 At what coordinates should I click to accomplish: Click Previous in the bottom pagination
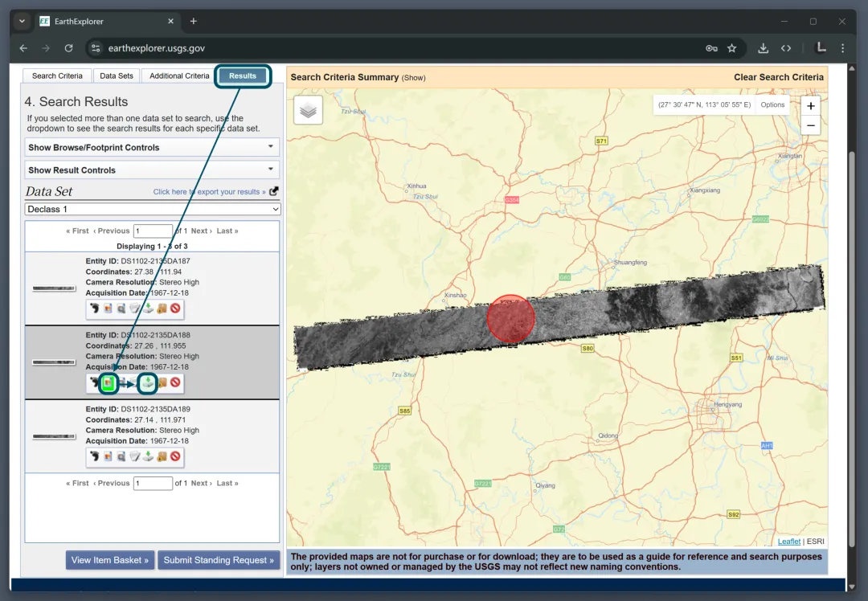pyautogui.click(x=111, y=483)
